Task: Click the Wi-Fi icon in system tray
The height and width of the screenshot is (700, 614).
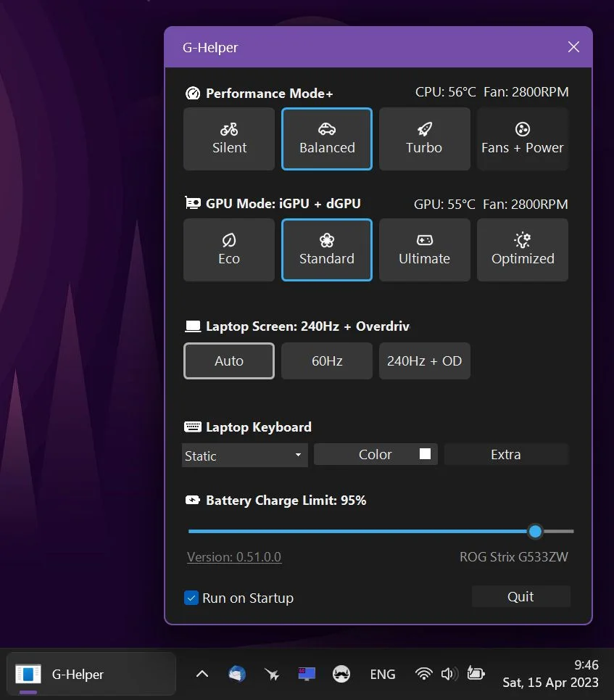Action: pos(423,674)
